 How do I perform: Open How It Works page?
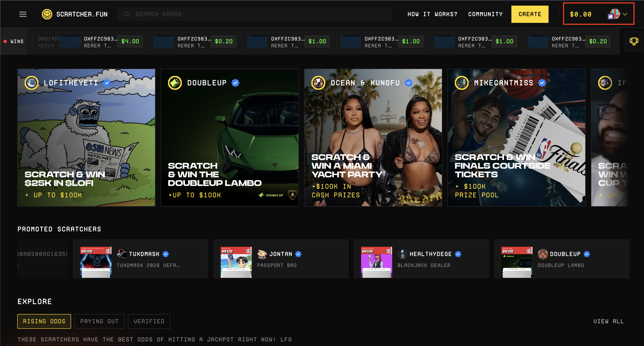[x=432, y=14]
